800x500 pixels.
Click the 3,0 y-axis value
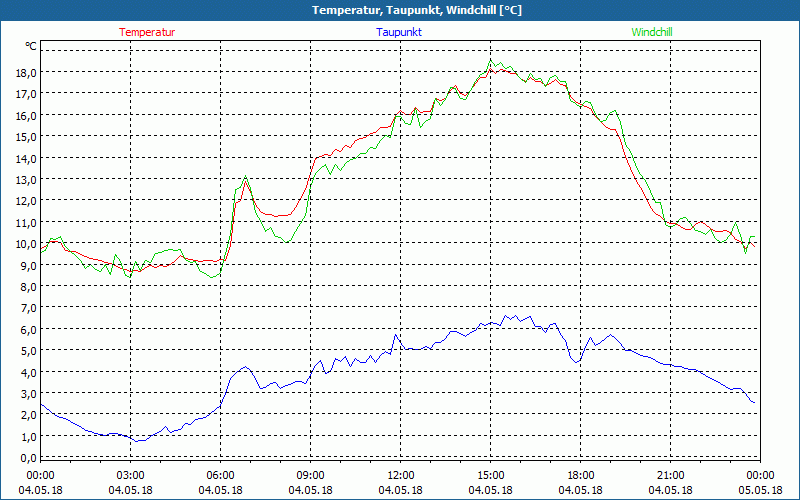point(29,394)
